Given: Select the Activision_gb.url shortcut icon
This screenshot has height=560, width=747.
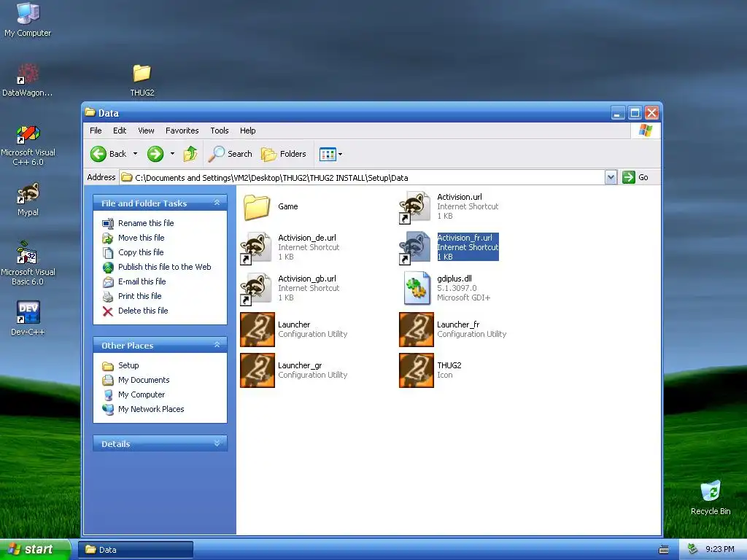Looking at the screenshot, I should (257, 289).
